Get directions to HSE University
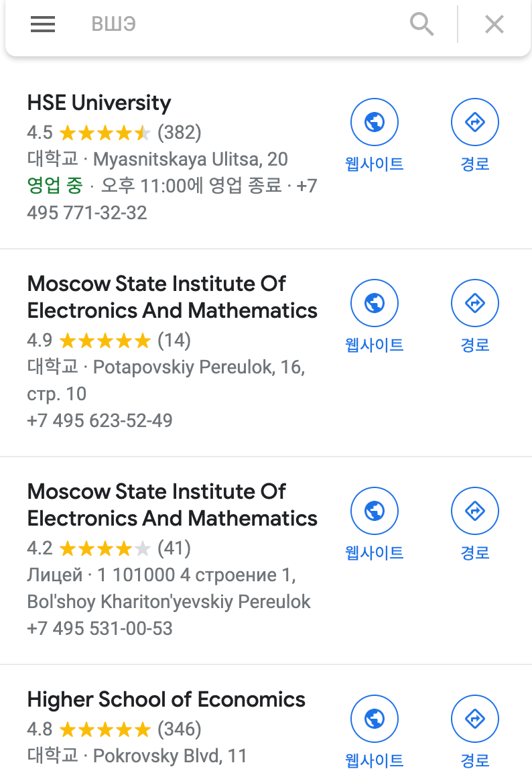This screenshot has width=532, height=769. tap(475, 122)
